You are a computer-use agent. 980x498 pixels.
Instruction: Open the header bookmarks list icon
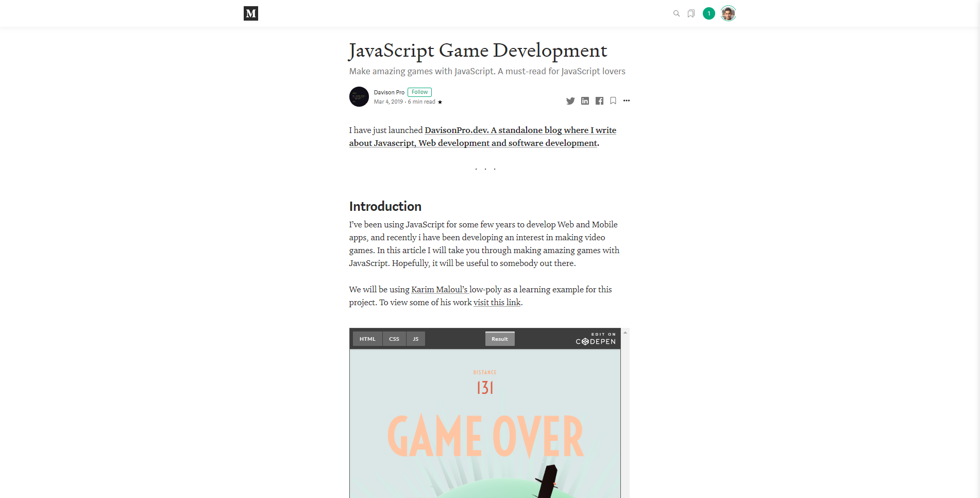pyautogui.click(x=691, y=13)
